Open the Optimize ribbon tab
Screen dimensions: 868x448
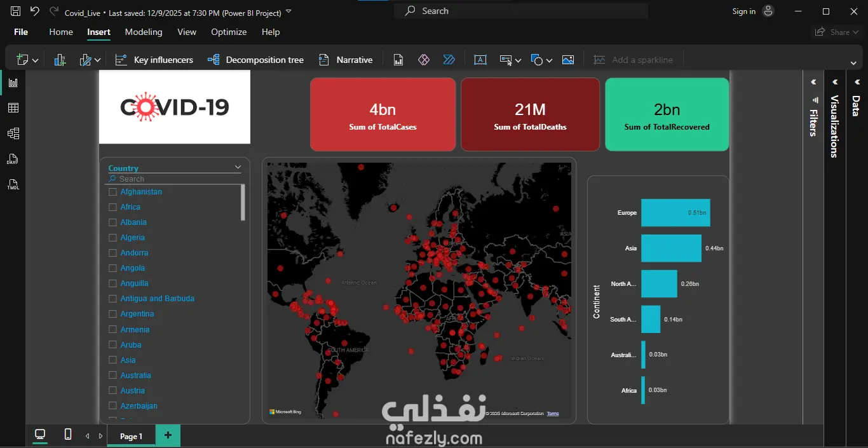(x=229, y=32)
